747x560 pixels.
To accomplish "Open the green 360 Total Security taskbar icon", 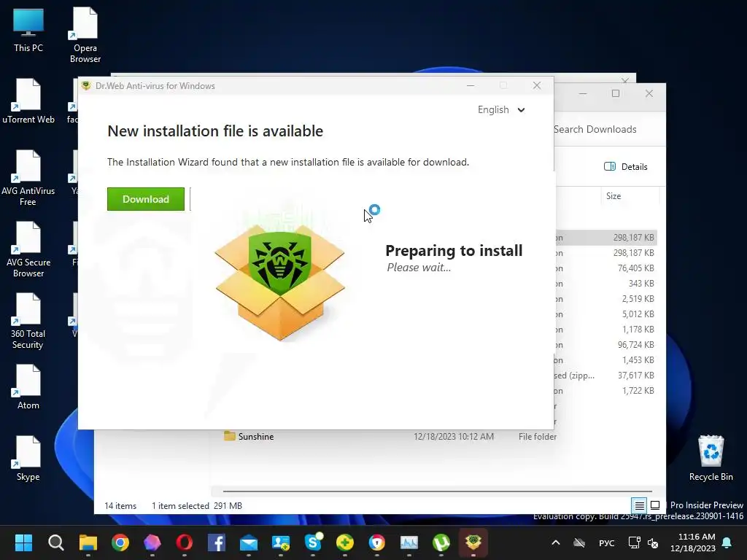I will [345, 542].
